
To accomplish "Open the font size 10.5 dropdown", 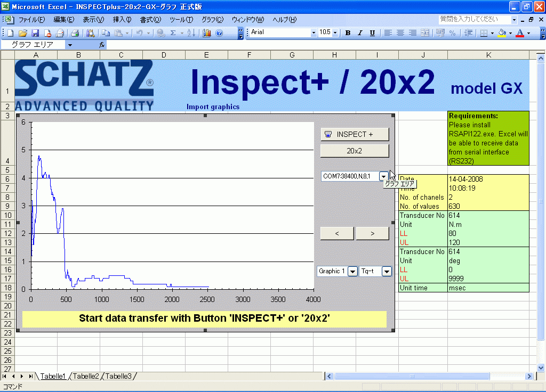I will (335, 32).
